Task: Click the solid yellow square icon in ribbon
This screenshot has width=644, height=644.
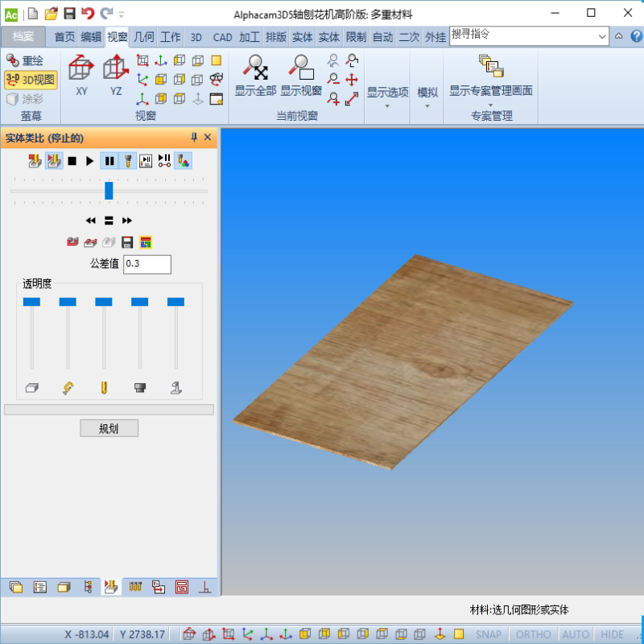Action: pos(216,60)
